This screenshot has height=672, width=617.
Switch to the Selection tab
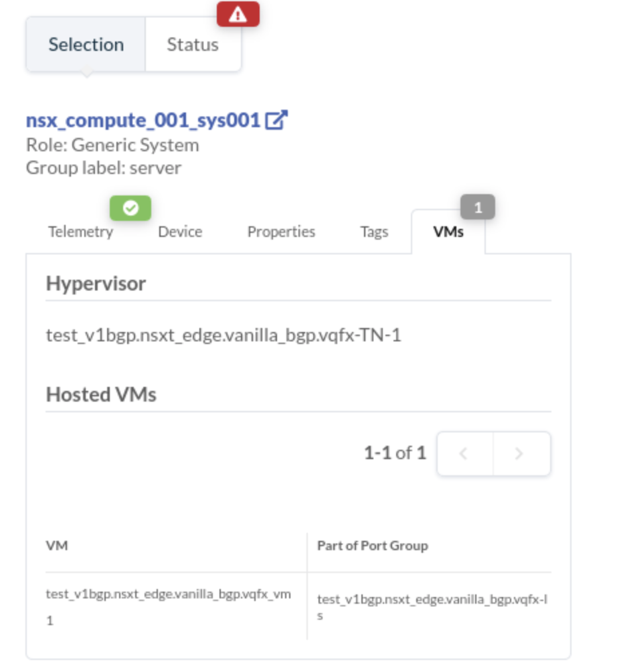(x=86, y=45)
